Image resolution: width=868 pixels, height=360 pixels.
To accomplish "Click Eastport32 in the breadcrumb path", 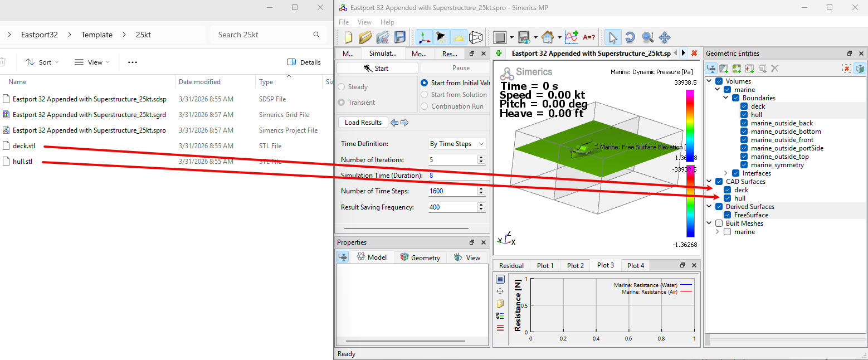I will click(40, 35).
